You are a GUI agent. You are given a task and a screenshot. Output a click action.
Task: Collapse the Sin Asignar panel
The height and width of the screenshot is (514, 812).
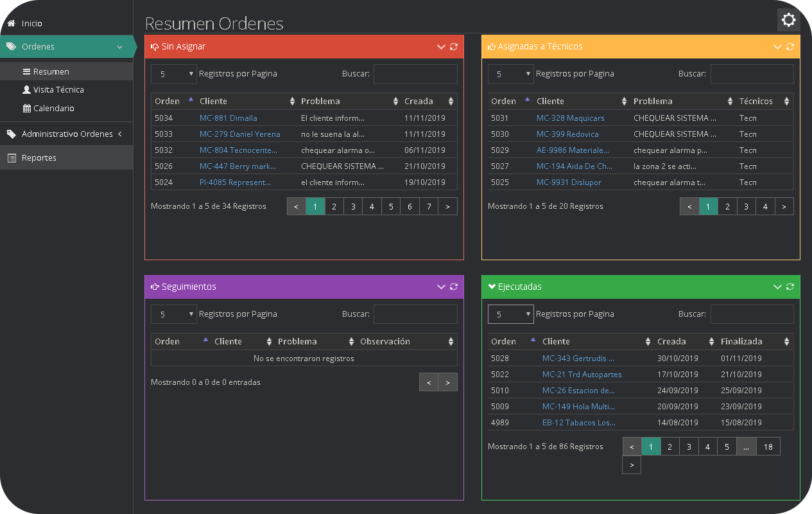point(441,47)
